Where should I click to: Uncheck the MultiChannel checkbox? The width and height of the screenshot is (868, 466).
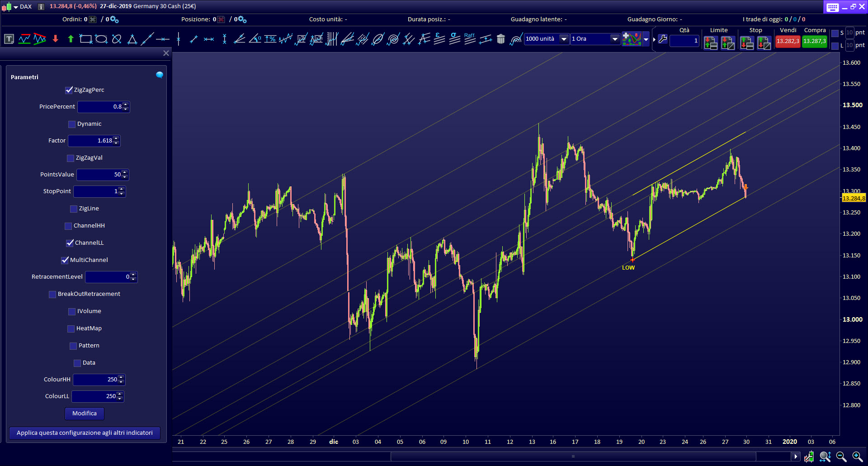pyautogui.click(x=65, y=260)
